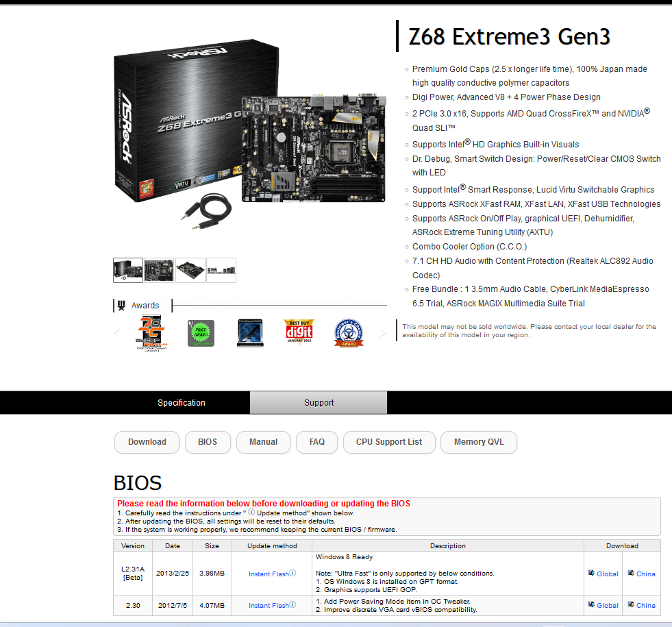The width and height of the screenshot is (672, 627).
Task: Select the rear I/O ports thumbnail
Action: pyautogui.click(x=221, y=271)
